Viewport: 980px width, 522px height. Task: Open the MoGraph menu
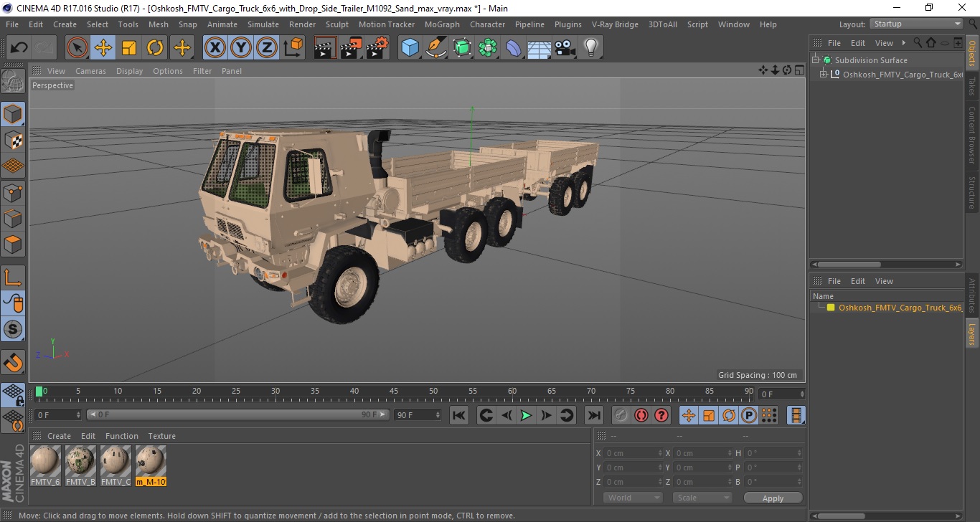coord(442,24)
